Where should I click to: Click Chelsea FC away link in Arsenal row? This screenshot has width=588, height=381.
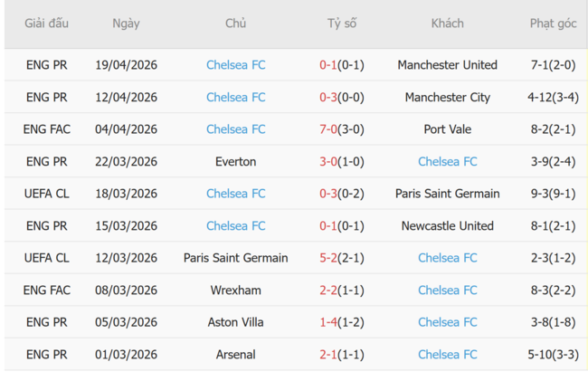point(447,355)
